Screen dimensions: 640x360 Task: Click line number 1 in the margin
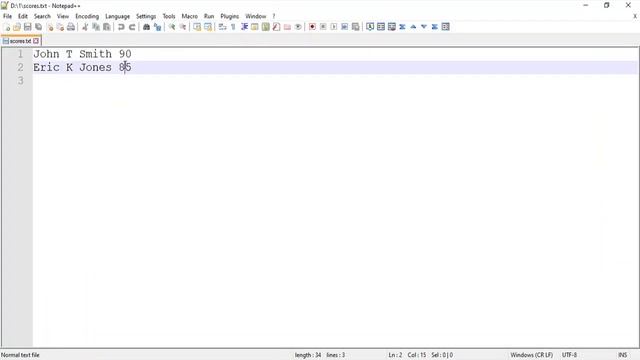(x=20, y=54)
